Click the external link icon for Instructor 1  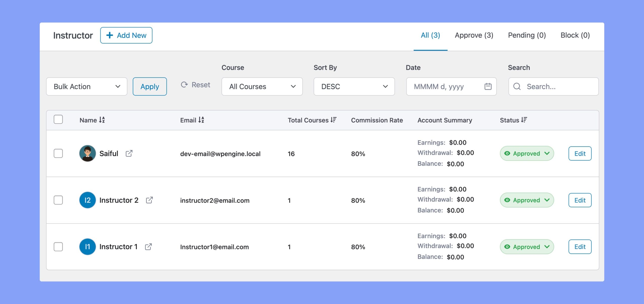click(148, 246)
